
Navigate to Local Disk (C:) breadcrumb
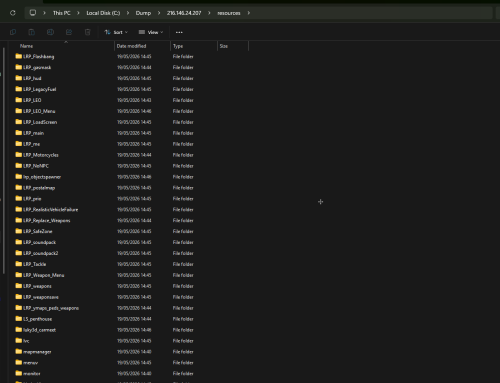click(x=103, y=13)
